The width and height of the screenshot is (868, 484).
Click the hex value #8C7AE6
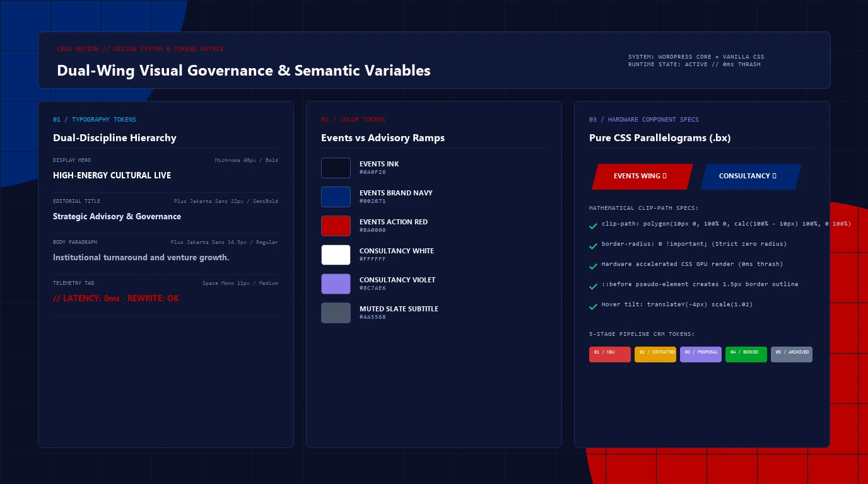point(373,288)
